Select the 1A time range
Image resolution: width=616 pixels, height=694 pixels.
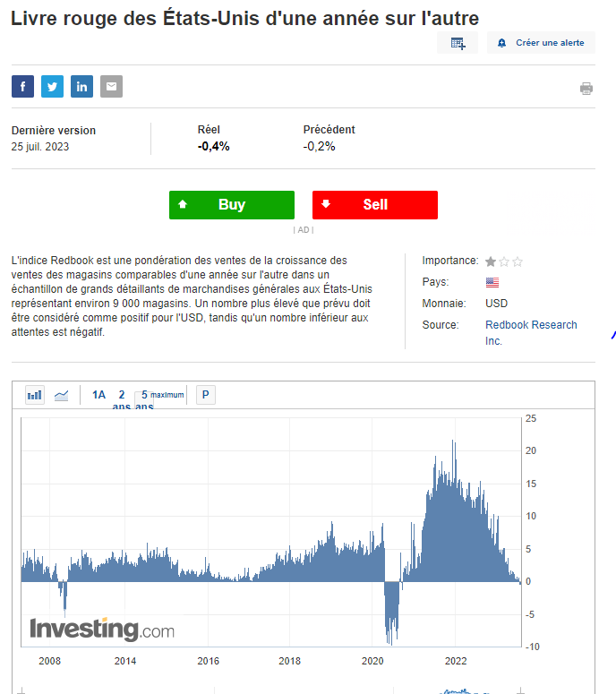pos(98,395)
